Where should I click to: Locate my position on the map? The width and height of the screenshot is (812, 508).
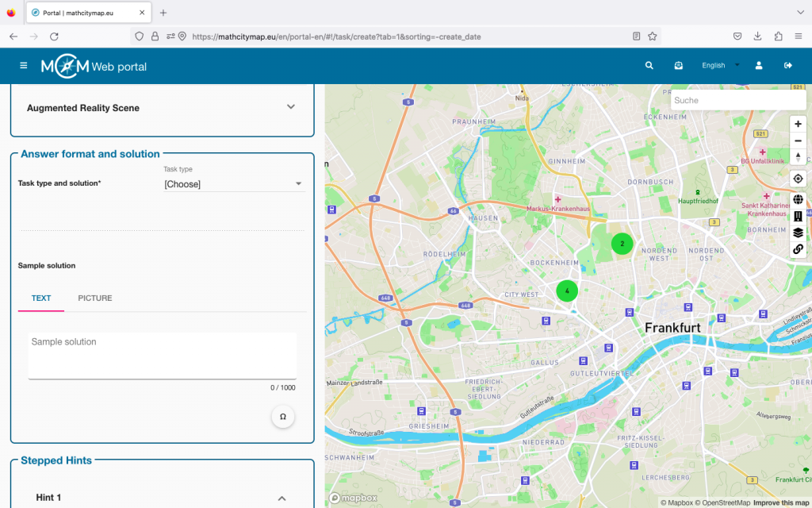pos(798,179)
